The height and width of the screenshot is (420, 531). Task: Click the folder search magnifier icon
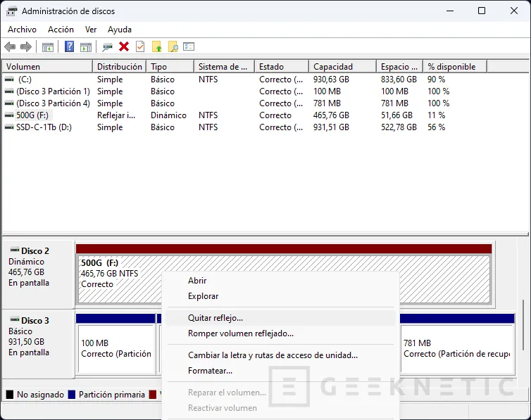(x=173, y=46)
